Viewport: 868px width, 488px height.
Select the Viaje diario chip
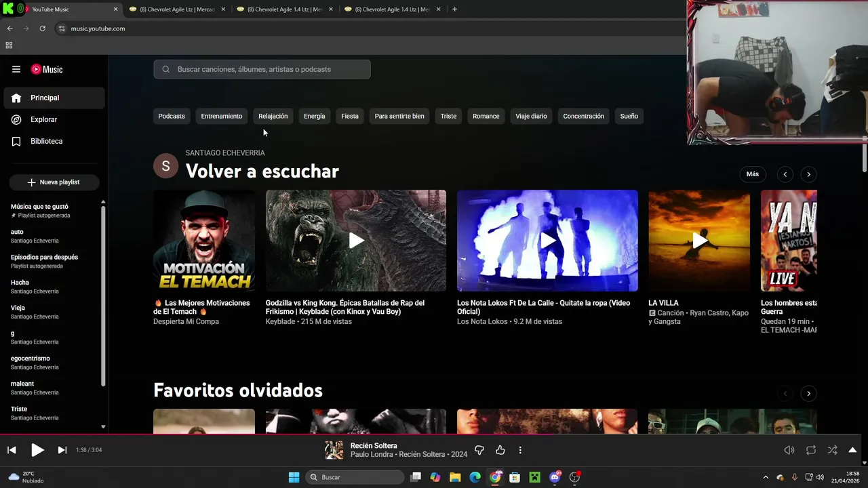tap(531, 116)
